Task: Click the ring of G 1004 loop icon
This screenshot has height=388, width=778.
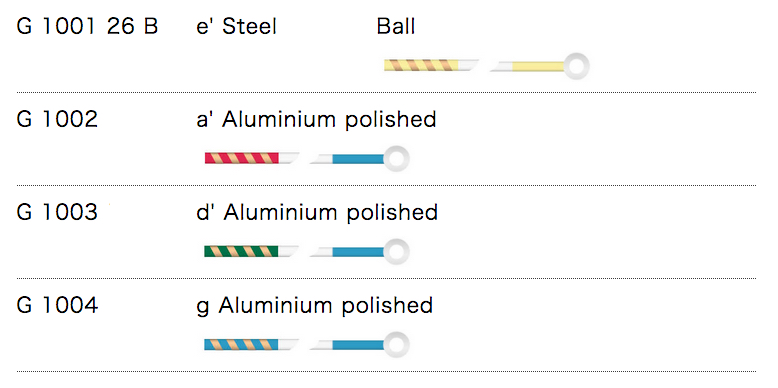Action: [396, 345]
